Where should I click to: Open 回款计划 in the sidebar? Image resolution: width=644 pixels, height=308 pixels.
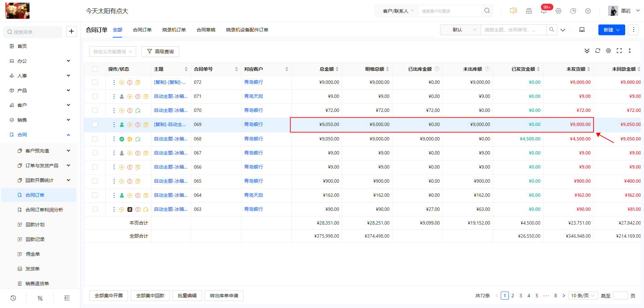(x=35, y=225)
